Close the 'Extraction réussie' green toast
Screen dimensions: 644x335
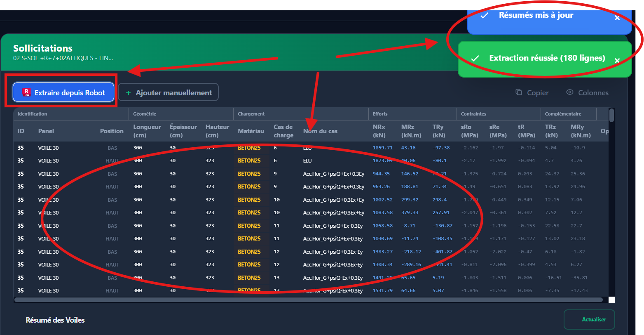(617, 61)
